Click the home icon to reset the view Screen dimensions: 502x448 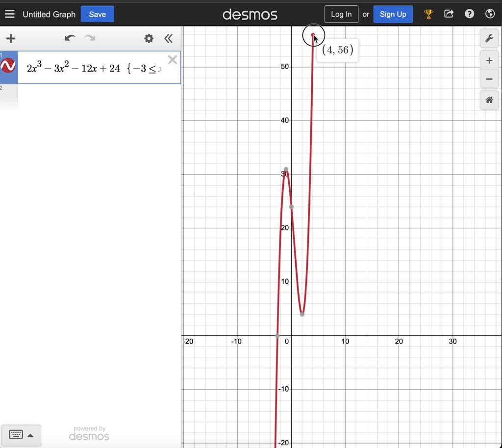coord(489,100)
